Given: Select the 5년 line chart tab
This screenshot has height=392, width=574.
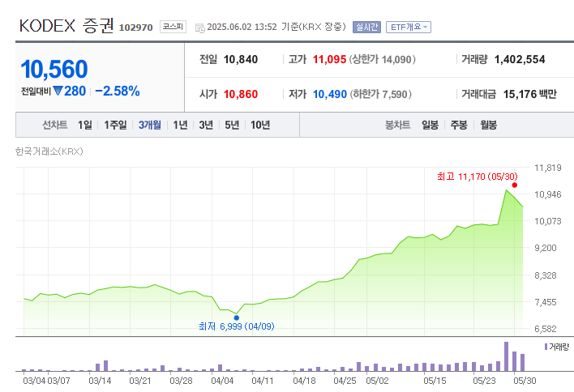Looking at the screenshot, I should pyautogui.click(x=232, y=125).
